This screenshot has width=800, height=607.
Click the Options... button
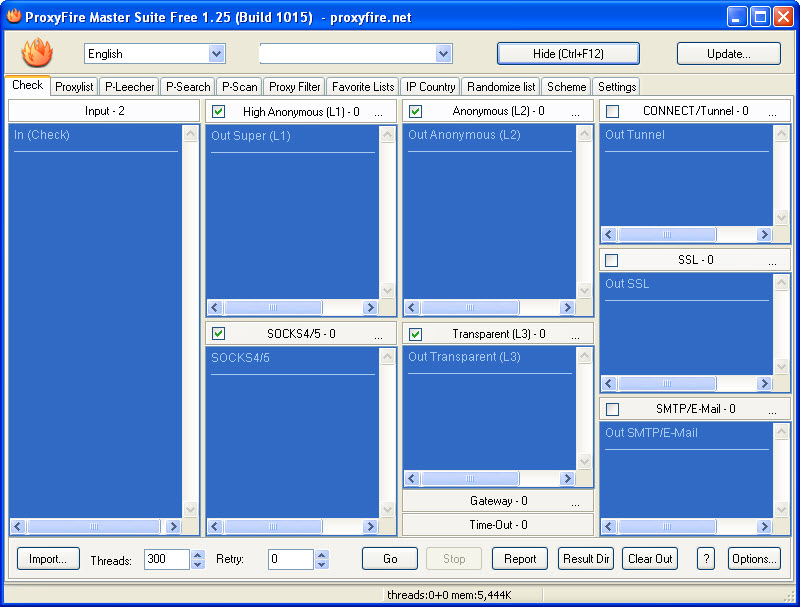754,559
